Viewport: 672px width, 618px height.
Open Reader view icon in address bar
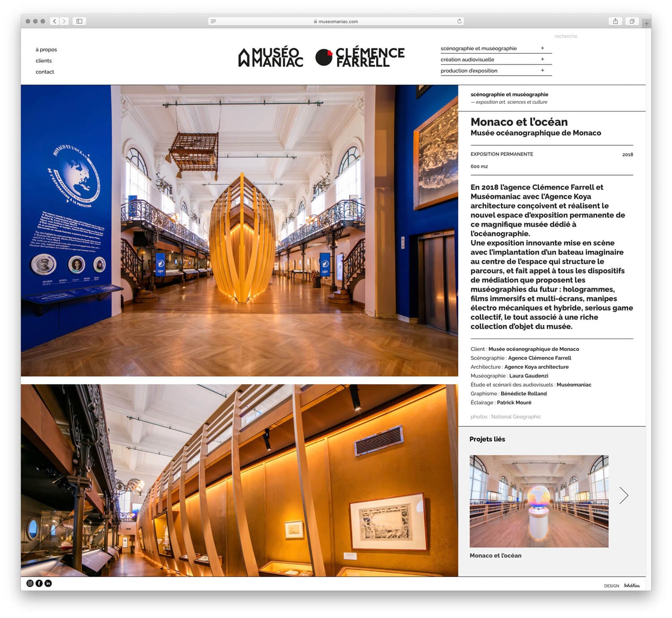pos(213,21)
